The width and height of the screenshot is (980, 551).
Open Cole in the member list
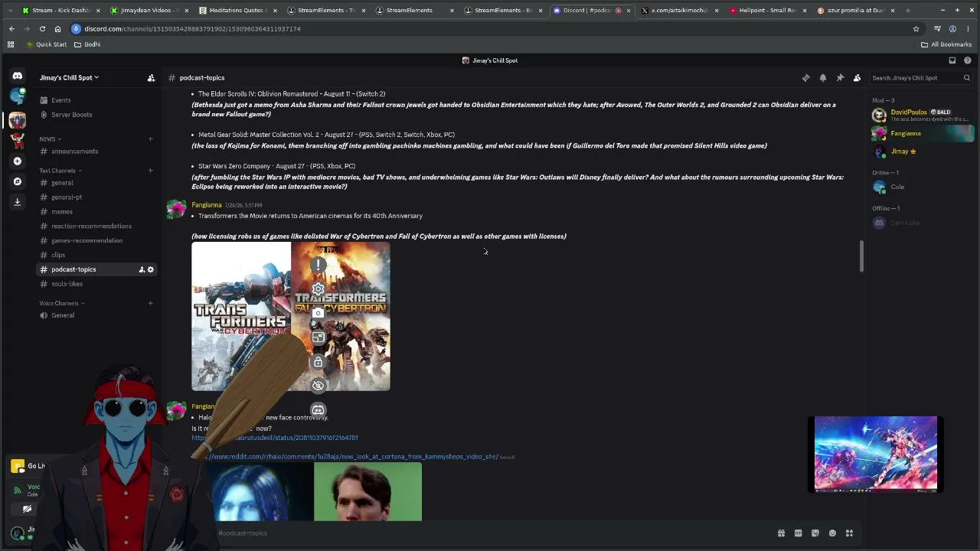tap(922, 187)
